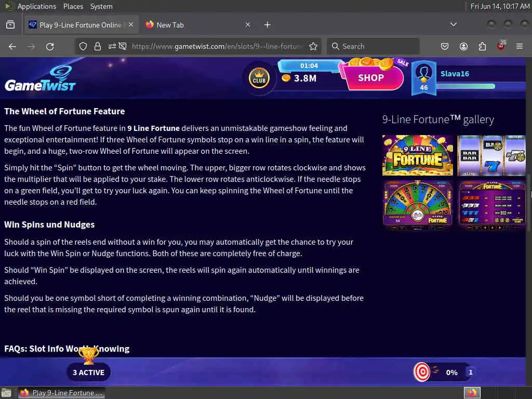Viewport: 532px width, 399px height.
Task: Click the mission count badge 1
Action: (470, 372)
